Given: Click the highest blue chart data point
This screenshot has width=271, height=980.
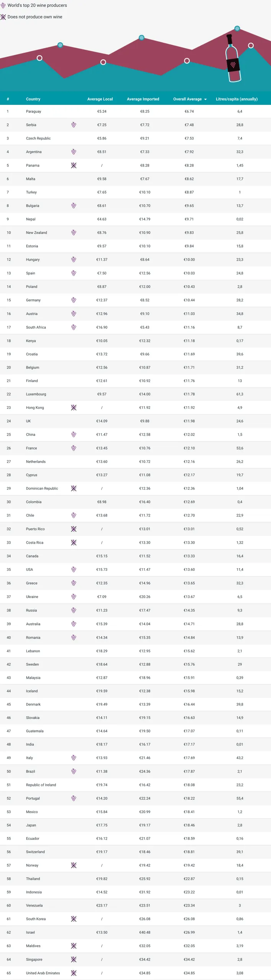Looking at the screenshot, I should [x=237, y=28].
